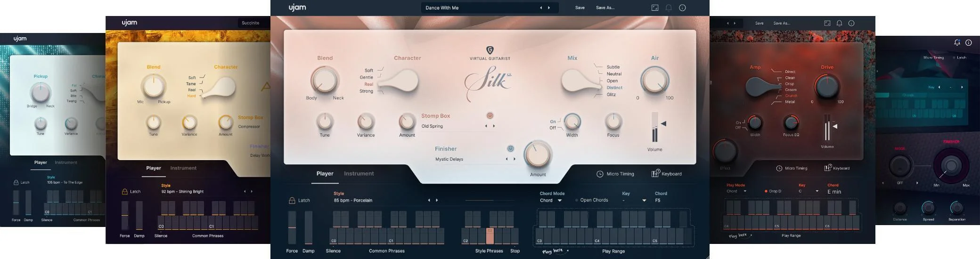Toggle the Finisher power button
The width and height of the screenshot is (980, 259).
coord(510,148)
